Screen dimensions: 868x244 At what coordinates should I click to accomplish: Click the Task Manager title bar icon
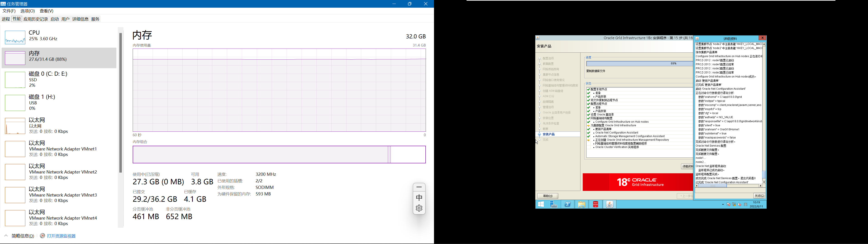coord(3,4)
